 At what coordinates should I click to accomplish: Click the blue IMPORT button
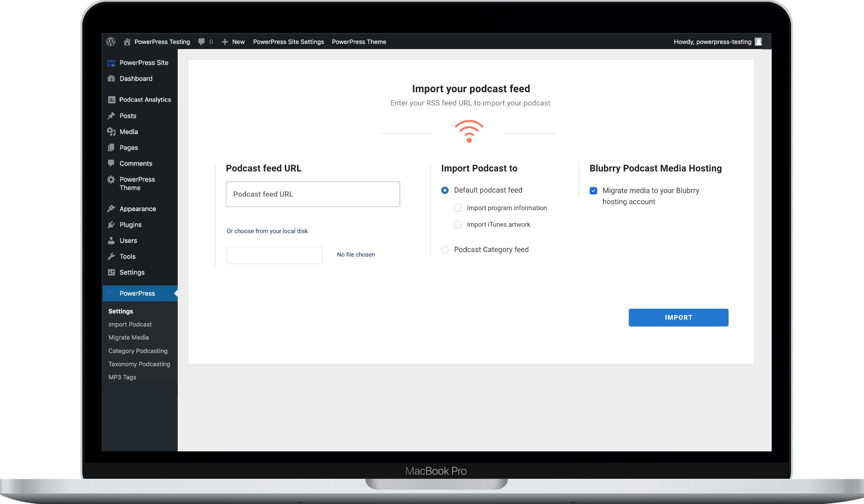pyautogui.click(x=678, y=318)
